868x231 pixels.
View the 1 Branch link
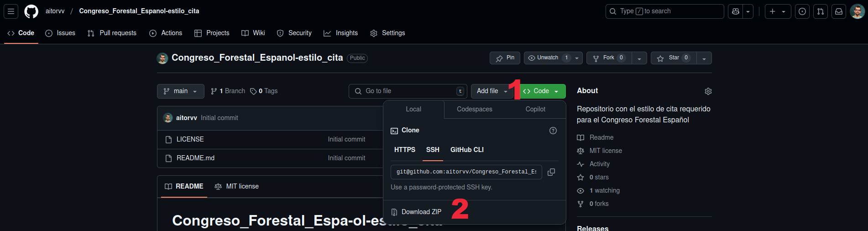pyautogui.click(x=228, y=91)
